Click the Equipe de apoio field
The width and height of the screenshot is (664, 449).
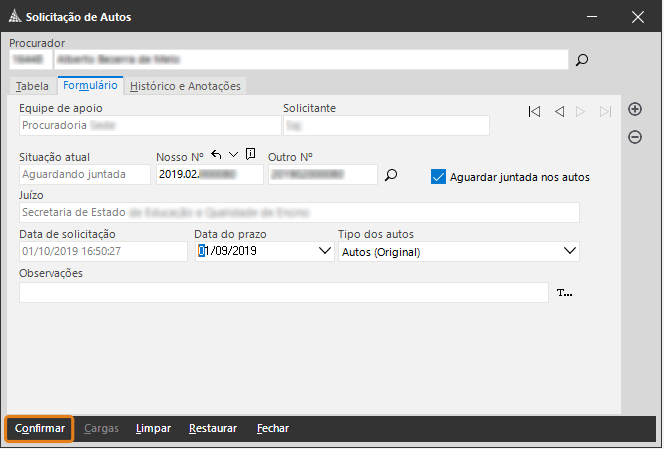point(150,125)
